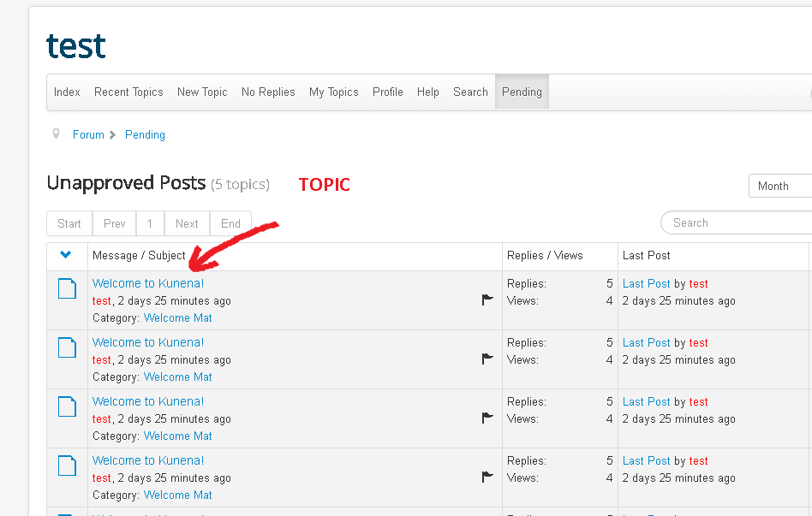Open the Recent Topics menu item
The image size is (812, 516).
pyautogui.click(x=128, y=92)
